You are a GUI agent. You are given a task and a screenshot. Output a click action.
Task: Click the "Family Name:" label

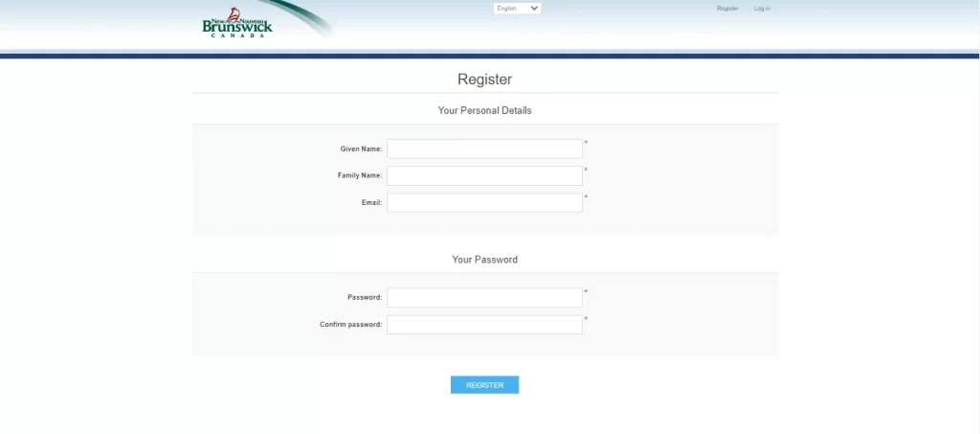360,175
